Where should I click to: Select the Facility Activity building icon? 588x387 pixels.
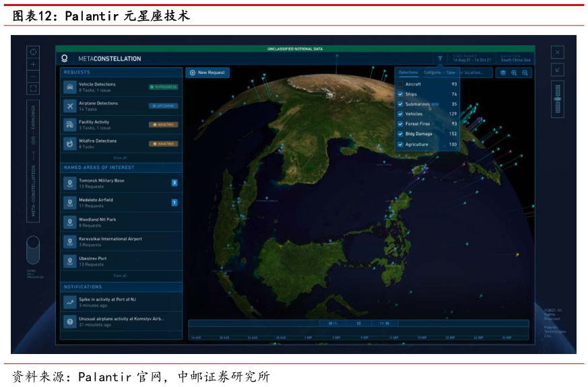(70, 125)
